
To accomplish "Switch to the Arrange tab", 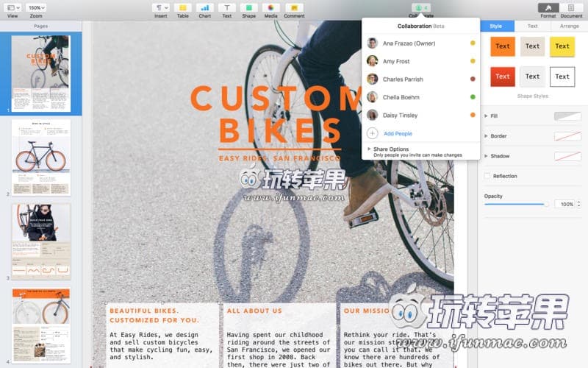I will tap(569, 26).
